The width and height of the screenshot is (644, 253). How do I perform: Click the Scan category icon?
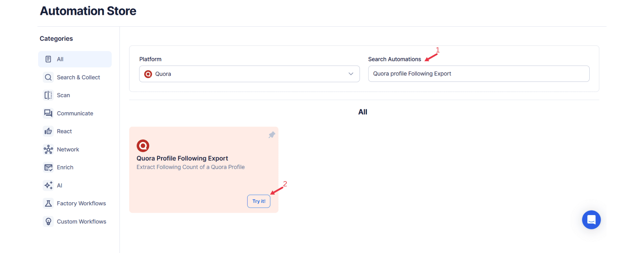[x=48, y=95]
